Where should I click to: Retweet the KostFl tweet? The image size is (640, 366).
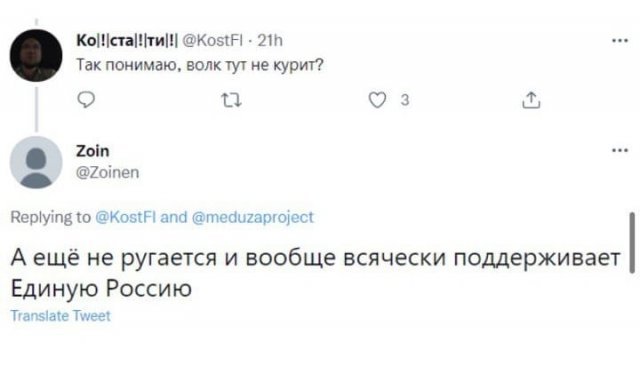[x=231, y=100]
